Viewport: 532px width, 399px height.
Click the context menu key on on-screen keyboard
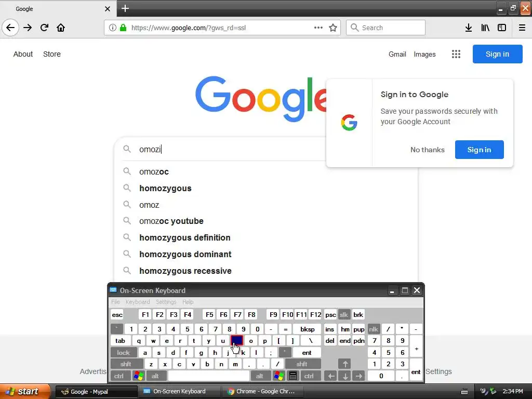point(293,376)
